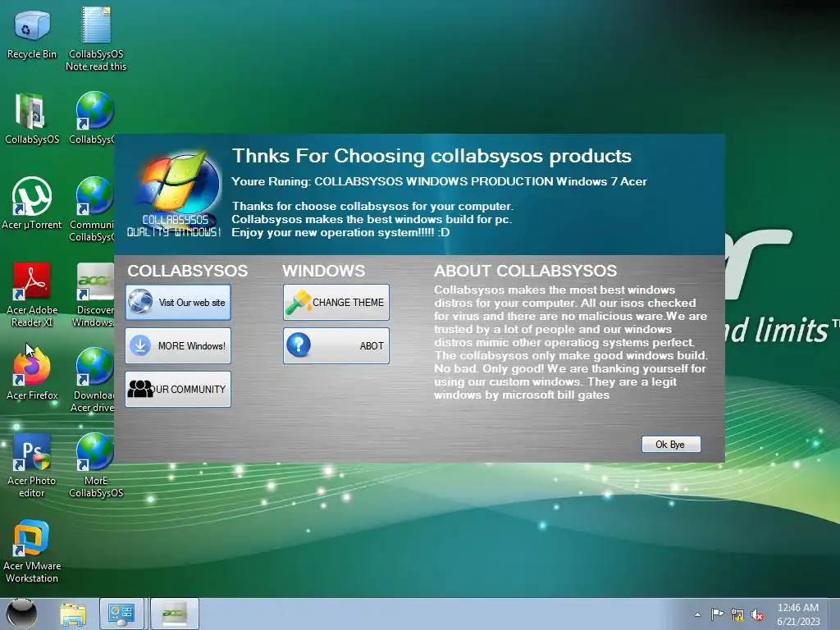The height and width of the screenshot is (630, 840).
Task: Select the acer welcome app taskbar button
Action: tap(175, 614)
